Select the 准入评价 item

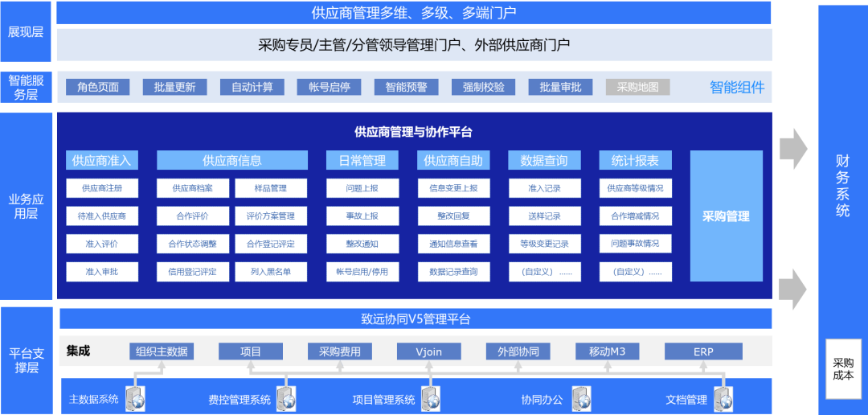102,244
